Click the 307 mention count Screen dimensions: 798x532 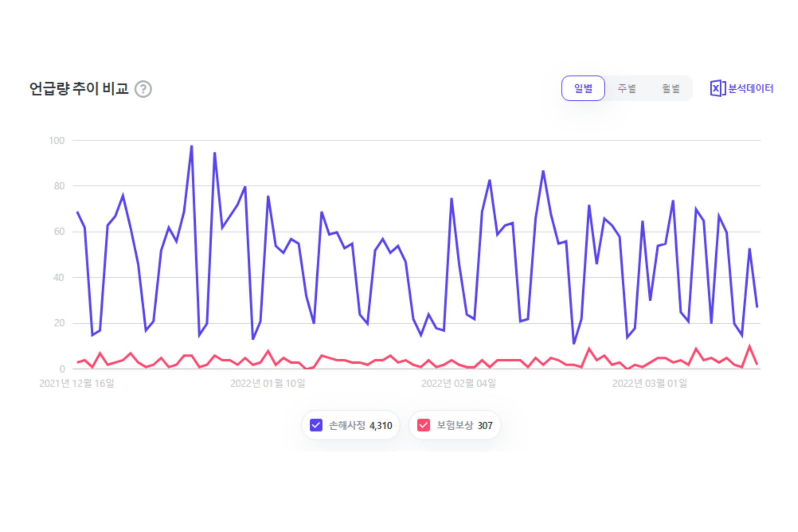[485, 426]
